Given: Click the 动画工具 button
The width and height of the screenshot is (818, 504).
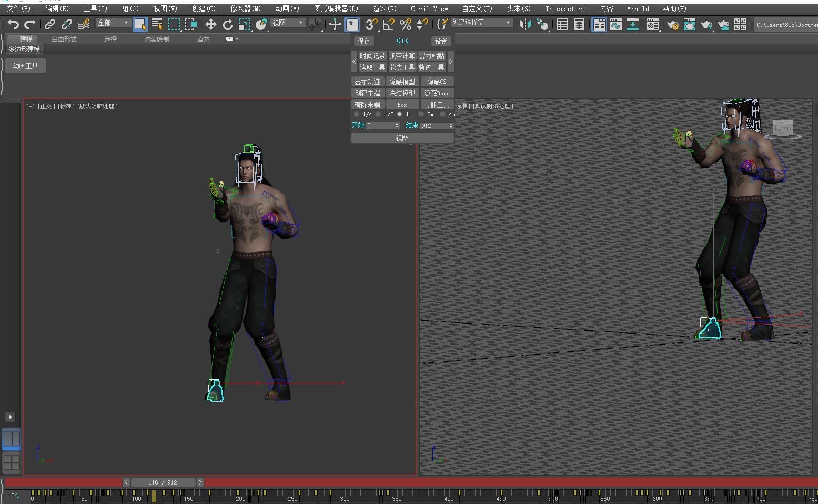Looking at the screenshot, I should (x=26, y=66).
